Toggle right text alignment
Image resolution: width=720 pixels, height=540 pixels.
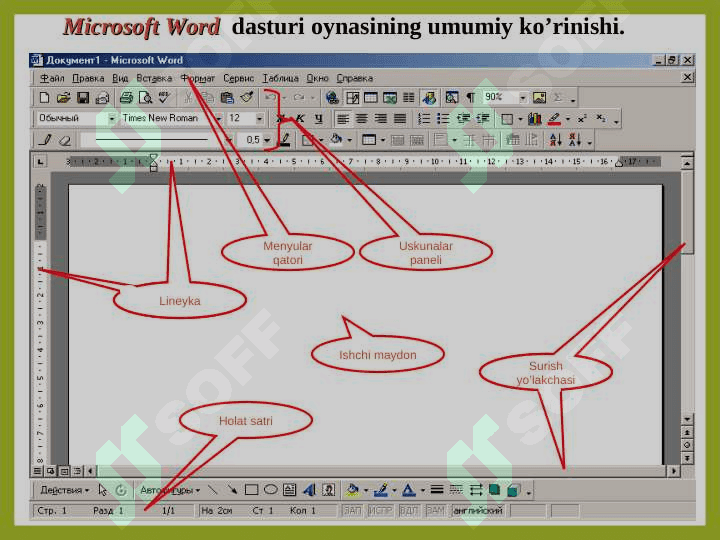pyautogui.click(x=381, y=119)
